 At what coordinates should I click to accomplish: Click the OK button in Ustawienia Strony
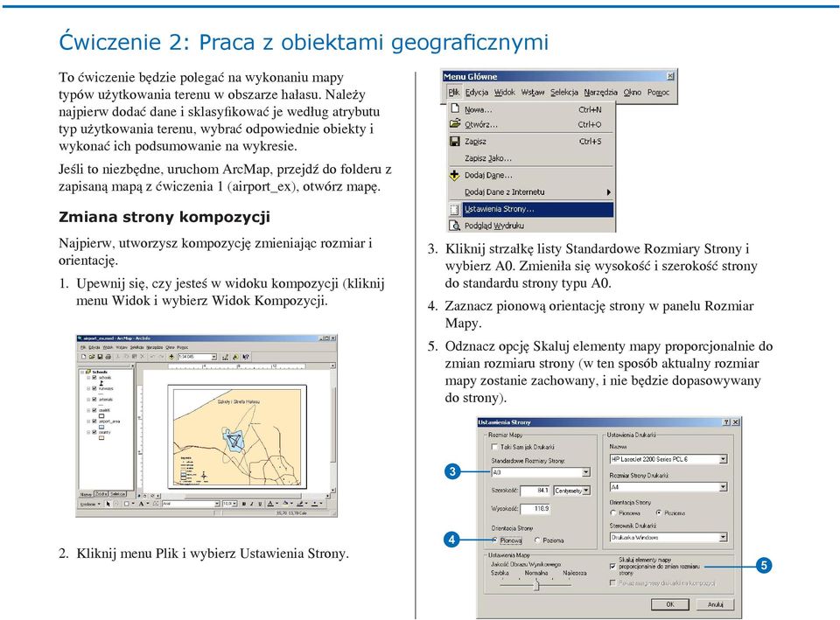click(670, 604)
